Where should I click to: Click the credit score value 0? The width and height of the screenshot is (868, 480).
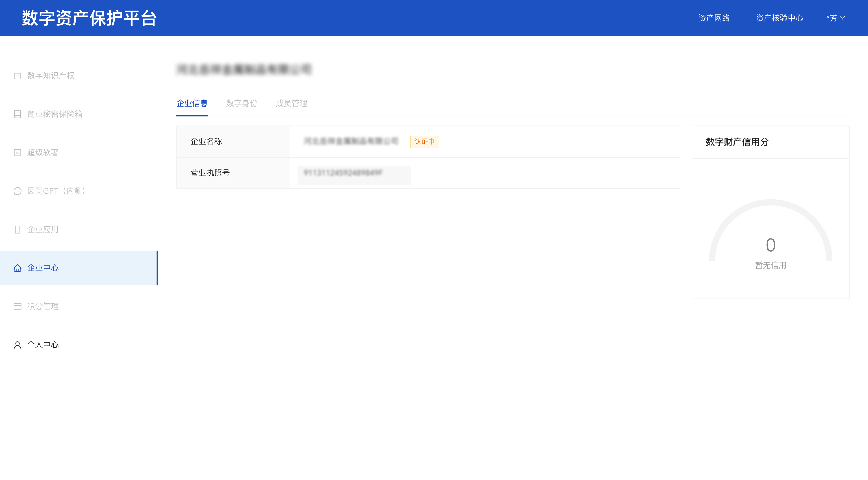tap(771, 245)
